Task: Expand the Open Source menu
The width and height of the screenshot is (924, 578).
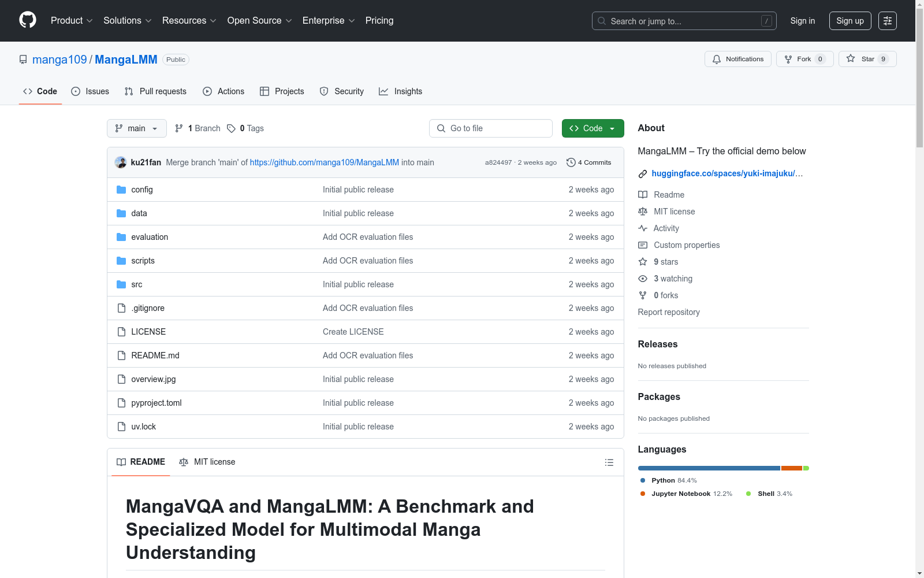Action: pos(260,20)
